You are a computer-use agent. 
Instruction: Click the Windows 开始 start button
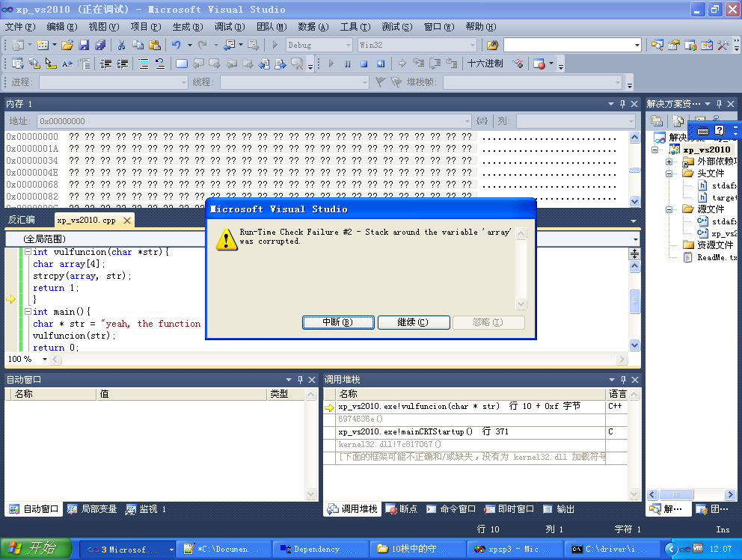[36, 549]
